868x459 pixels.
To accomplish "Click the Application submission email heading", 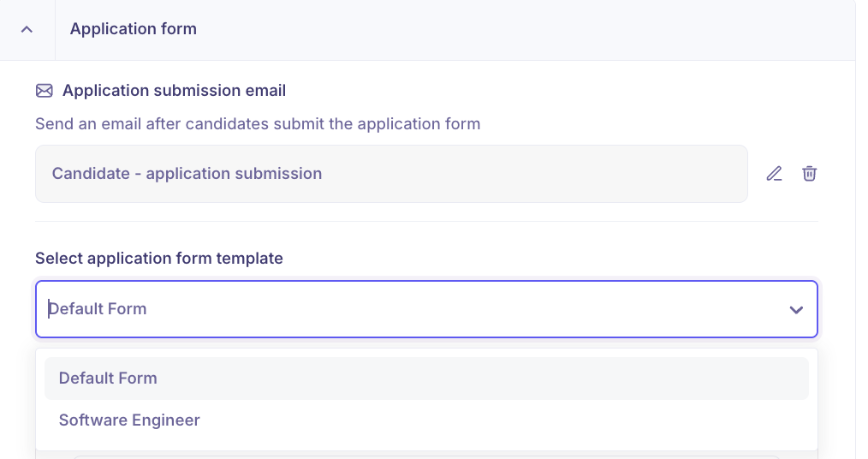I will click(x=174, y=91).
